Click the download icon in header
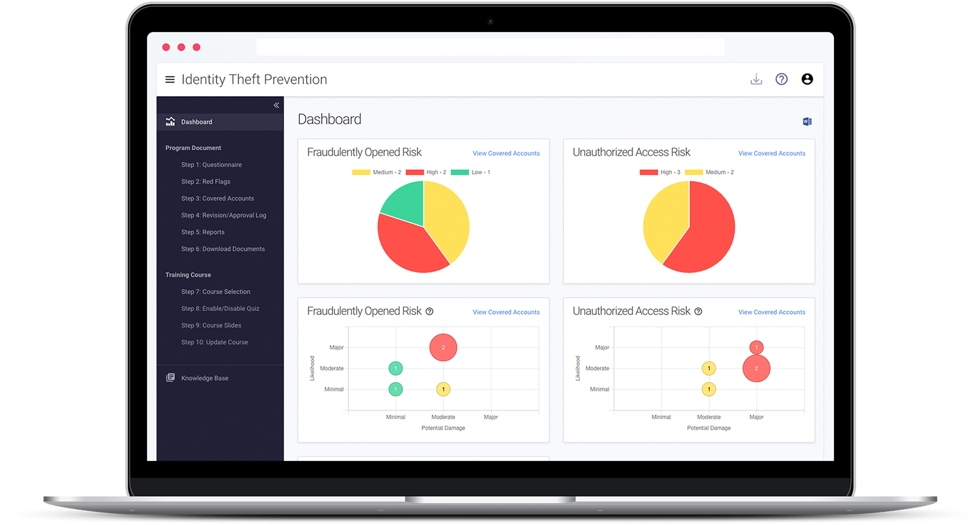The image size is (980, 525). click(x=756, y=79)
